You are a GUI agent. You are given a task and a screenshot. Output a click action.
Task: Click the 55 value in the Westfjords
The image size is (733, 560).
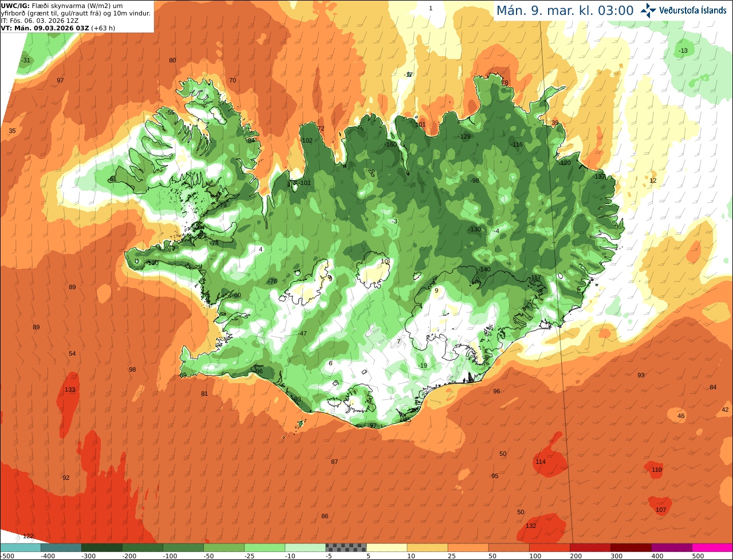pyautogui.click(x=171, y=112)
